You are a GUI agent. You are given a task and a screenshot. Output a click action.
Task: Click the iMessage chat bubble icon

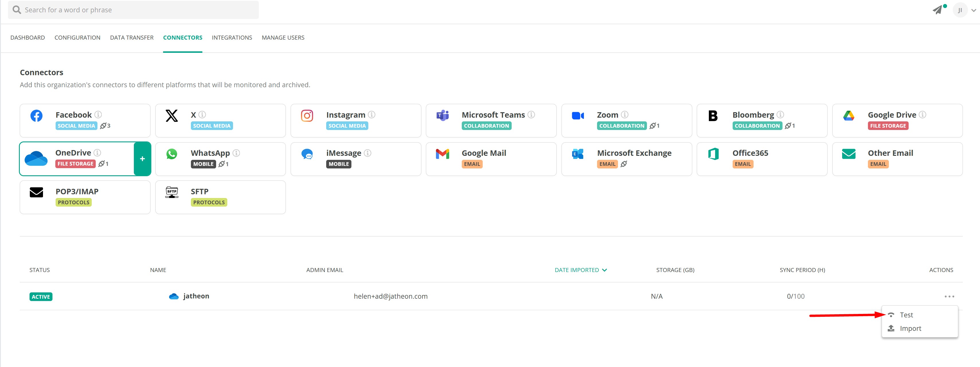coord(307,154)
